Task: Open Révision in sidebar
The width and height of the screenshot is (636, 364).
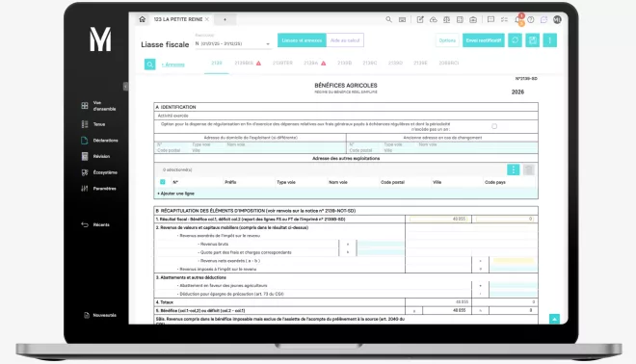Action: click(95, 156)
